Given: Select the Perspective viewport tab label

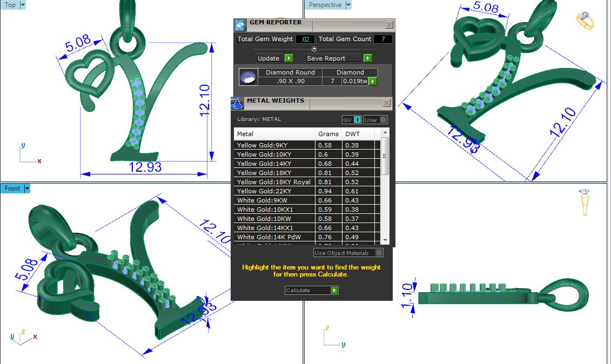Looking at the screenshot, I should (x=325, y=5).
